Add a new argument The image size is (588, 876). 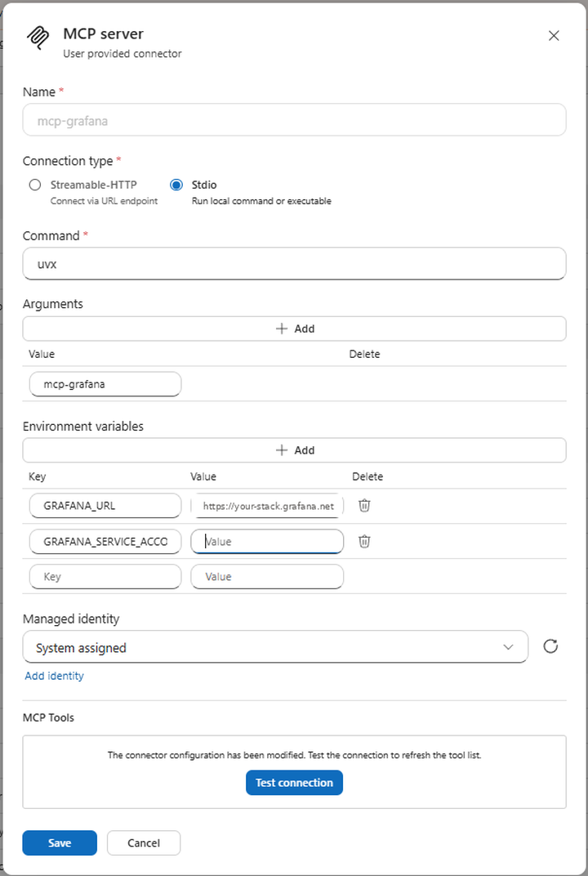tap(294, 328)
